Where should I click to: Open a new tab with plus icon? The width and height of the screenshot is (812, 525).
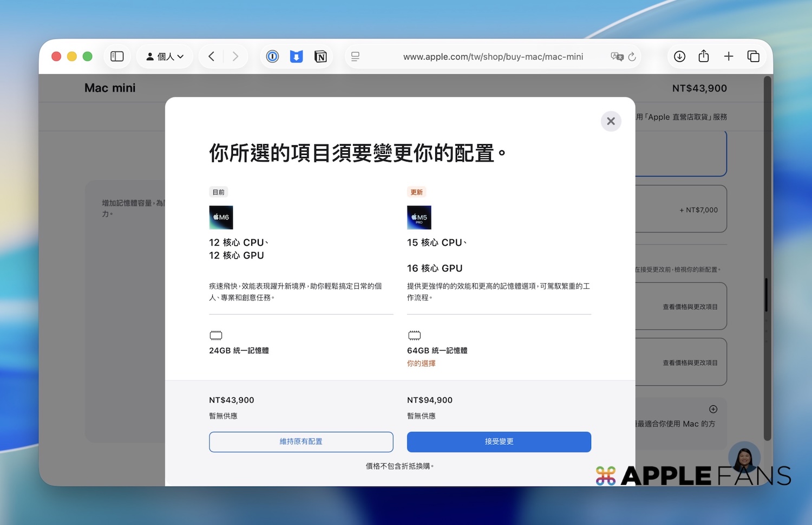point(729,56)
